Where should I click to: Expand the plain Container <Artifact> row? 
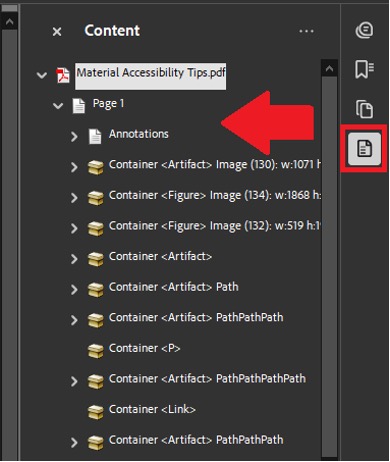(74, 259)
